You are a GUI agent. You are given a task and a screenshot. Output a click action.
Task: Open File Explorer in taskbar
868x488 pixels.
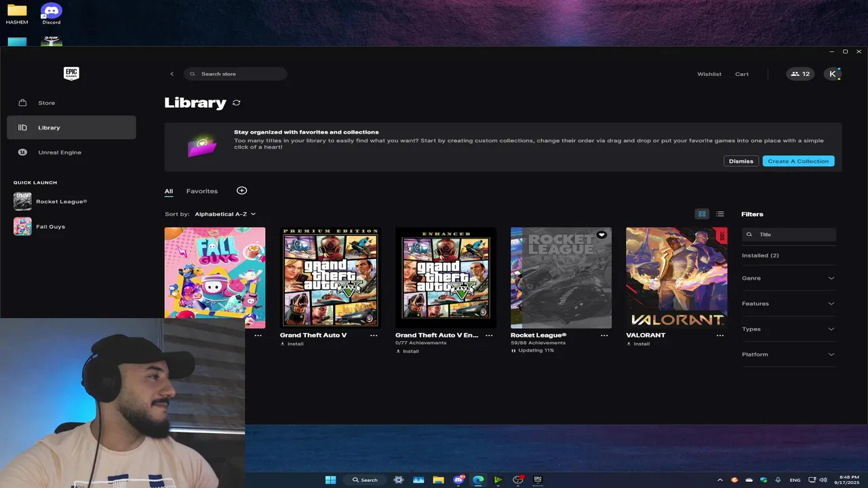[438, 480]
